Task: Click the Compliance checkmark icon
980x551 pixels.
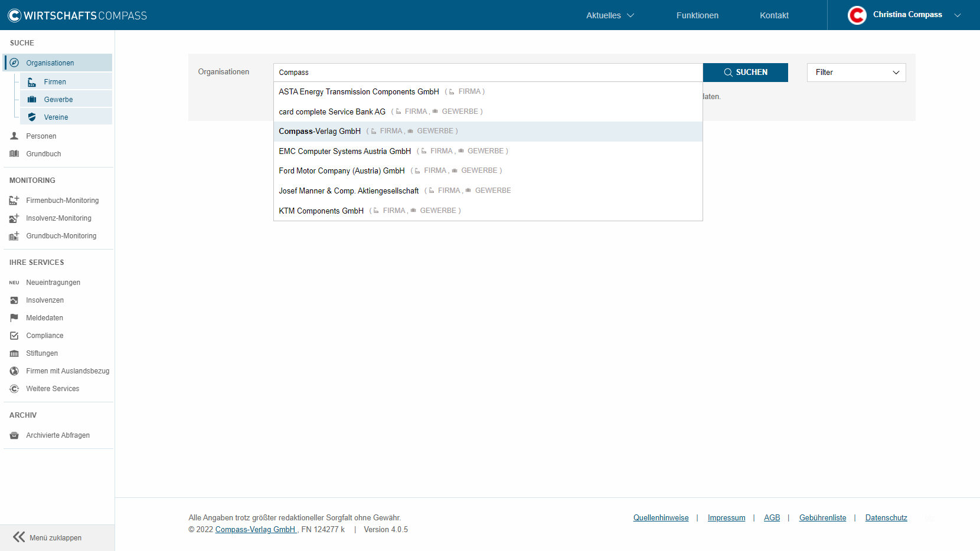Action: 14,336
